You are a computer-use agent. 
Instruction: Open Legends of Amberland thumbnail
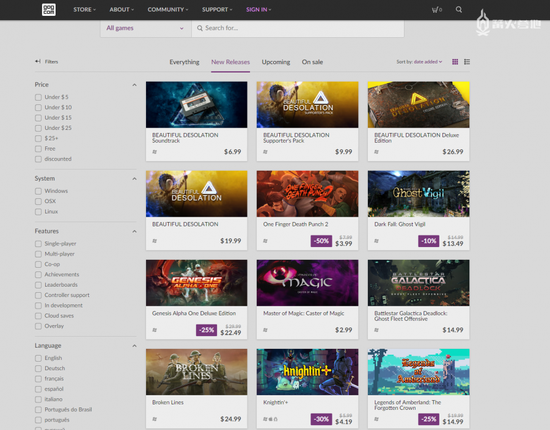(418, 372)
